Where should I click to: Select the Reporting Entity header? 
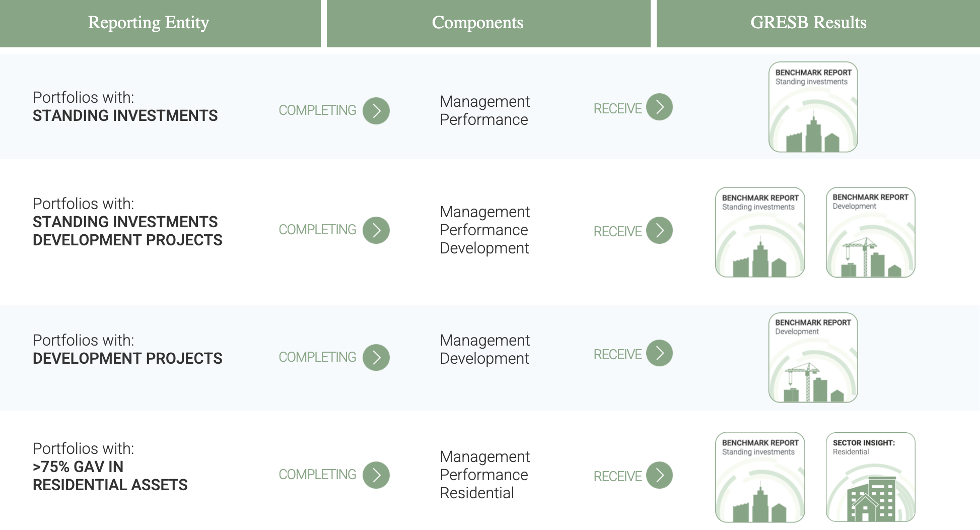(x=149, y=23)
